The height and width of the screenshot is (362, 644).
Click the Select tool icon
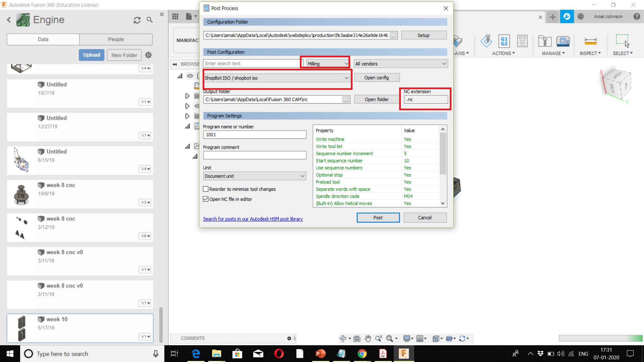click(622, 41)
